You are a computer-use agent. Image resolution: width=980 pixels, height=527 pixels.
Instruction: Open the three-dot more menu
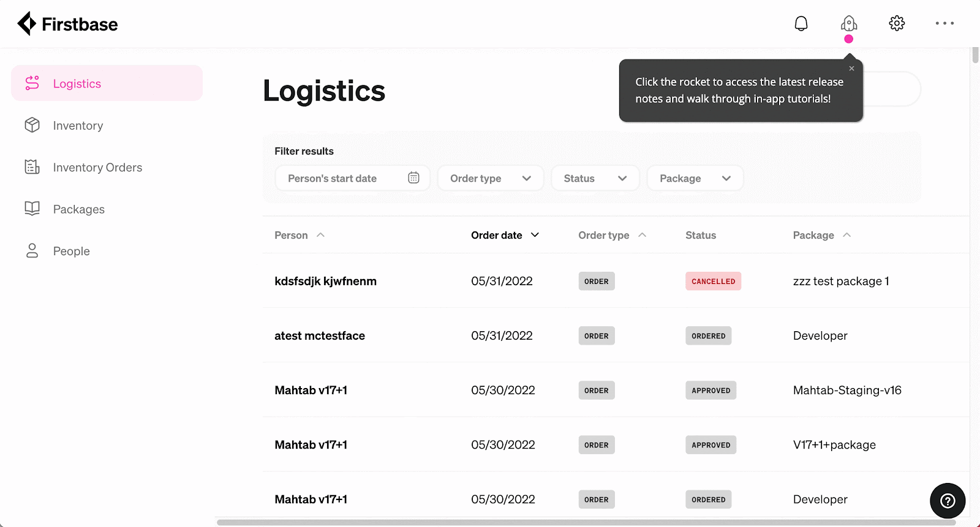pos(944,23)
